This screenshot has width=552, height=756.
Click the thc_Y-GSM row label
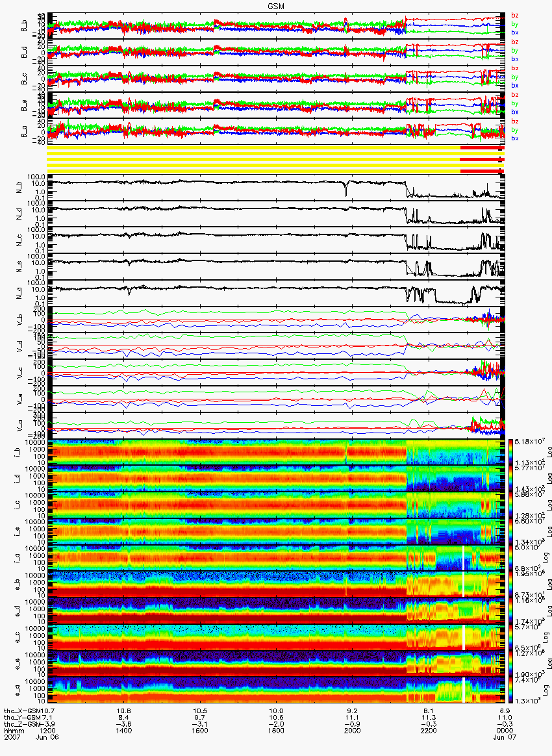pyautogui.click(x=23, y=718)
